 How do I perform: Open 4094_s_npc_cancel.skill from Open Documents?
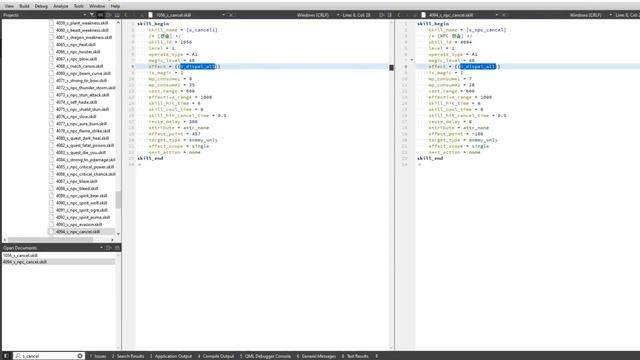(25, 262)
